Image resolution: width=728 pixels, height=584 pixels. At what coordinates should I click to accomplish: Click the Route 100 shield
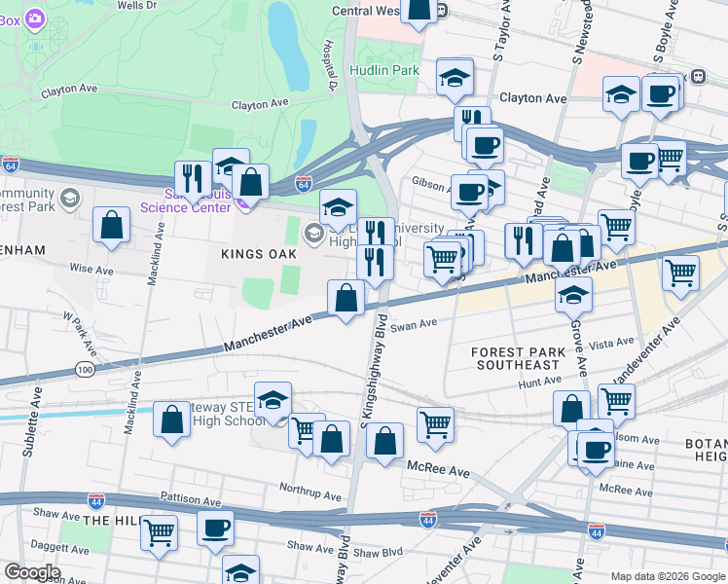point(85,370)
